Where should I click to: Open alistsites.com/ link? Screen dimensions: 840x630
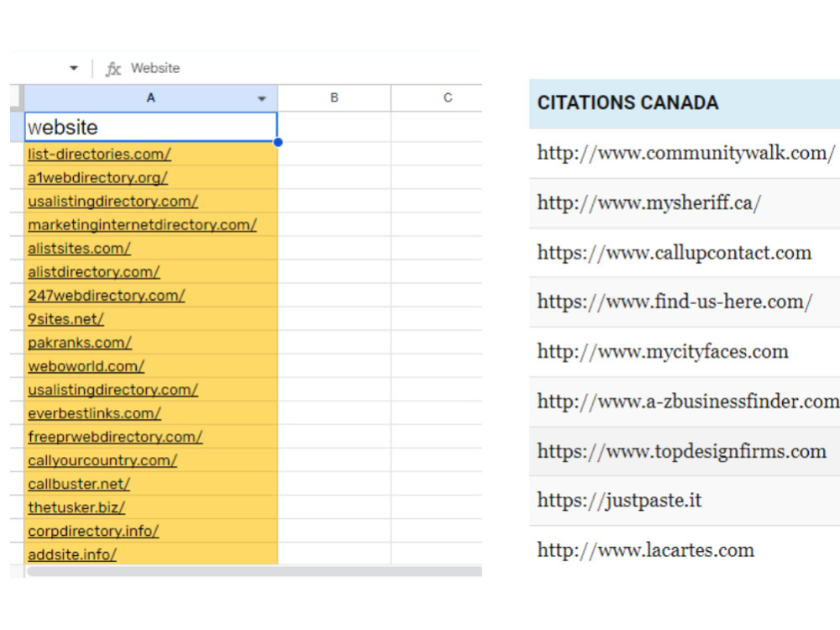79,249
